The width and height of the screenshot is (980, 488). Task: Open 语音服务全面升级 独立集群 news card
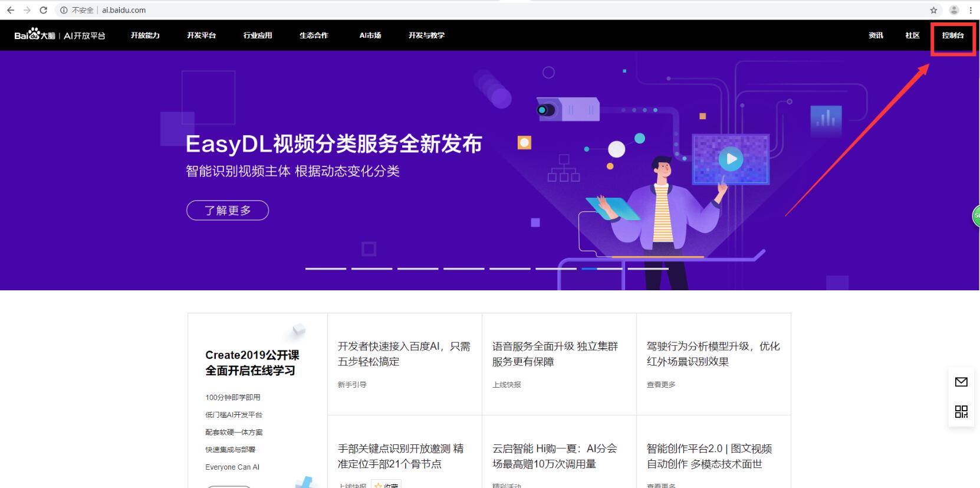555,354
